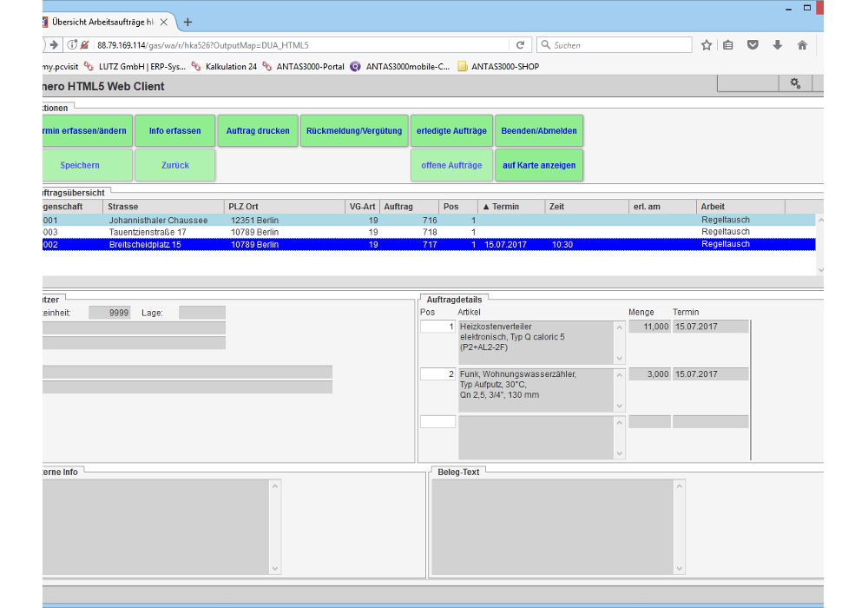The height and width of the screenshot is (608, 868).
Task: Close the Übersicht Arbeitsaufträge tab
Action: click(x=163, y=22)
